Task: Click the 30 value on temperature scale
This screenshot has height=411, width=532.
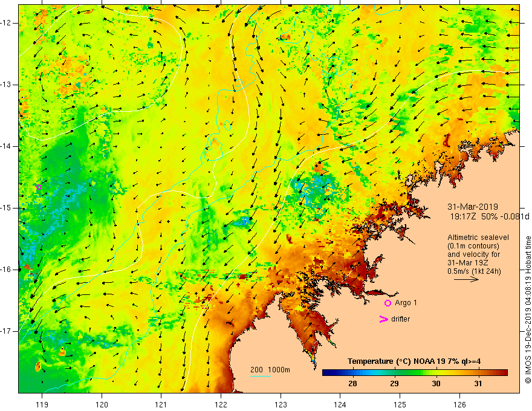Action: pyautogui.click(x=436, y=384)
